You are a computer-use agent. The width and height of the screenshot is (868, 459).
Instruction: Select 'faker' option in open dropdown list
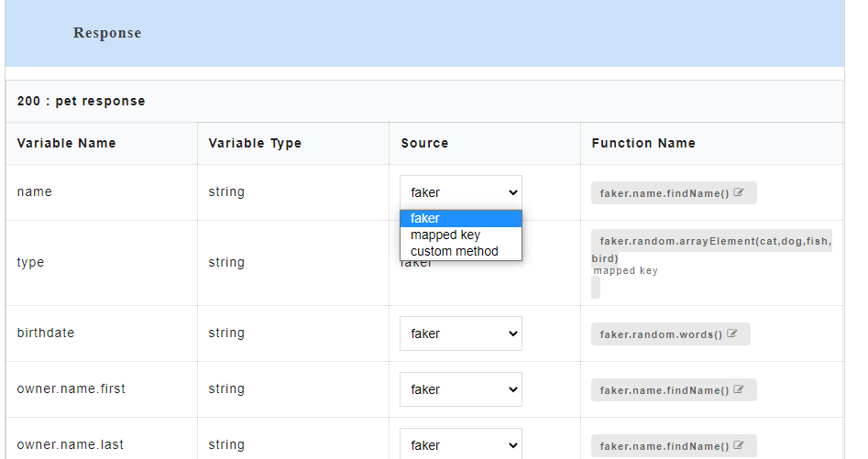[x=460, y=218]
